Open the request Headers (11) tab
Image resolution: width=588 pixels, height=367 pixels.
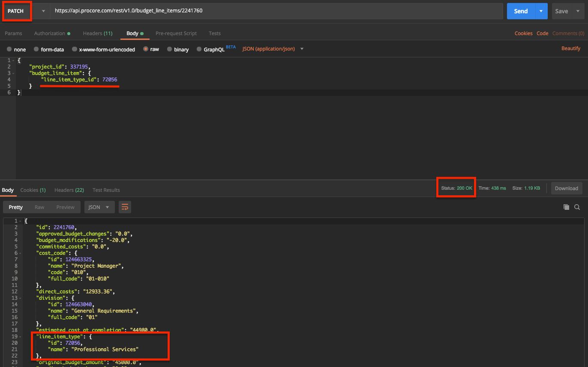tap(98, 33)
